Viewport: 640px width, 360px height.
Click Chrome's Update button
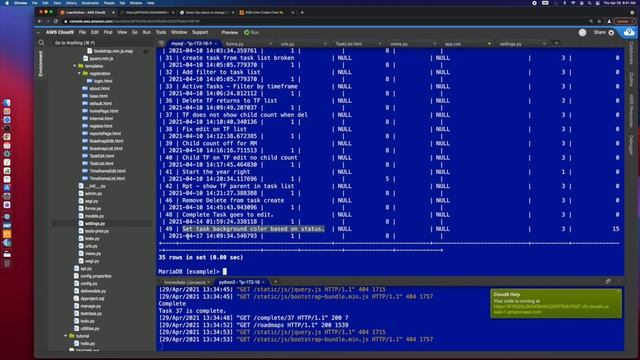pyautogui.click(x=624, y=21)
